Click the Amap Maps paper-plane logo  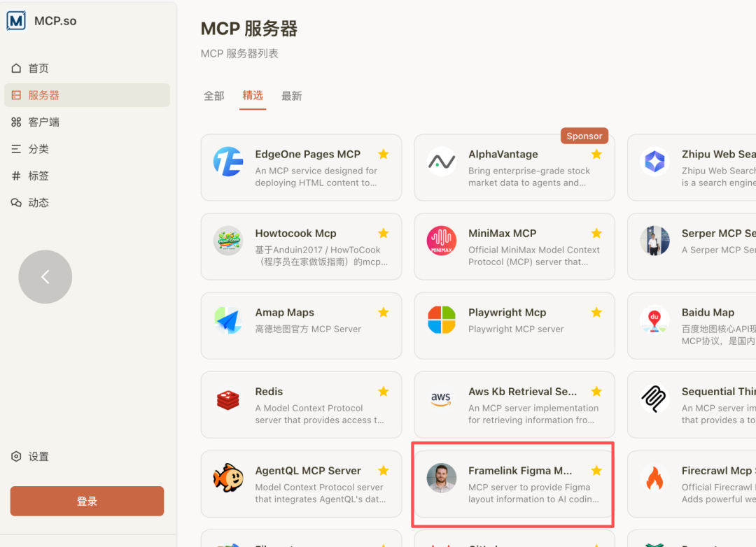pos(228,320)
